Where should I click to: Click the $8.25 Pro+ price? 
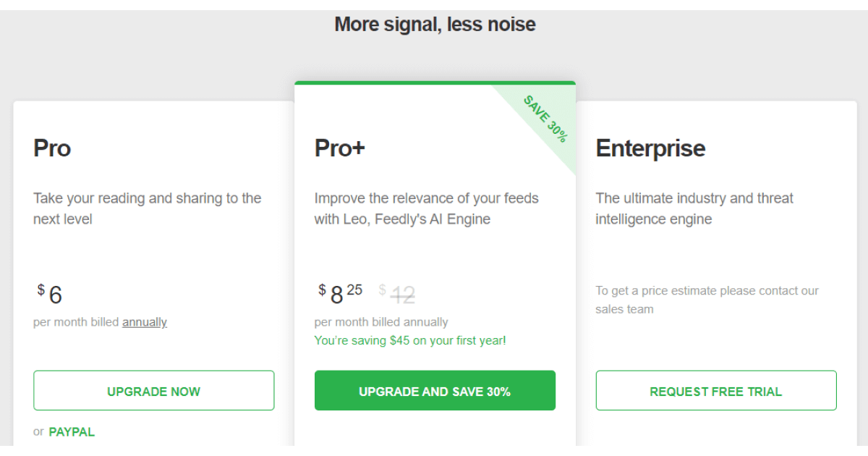coord(340,293)
